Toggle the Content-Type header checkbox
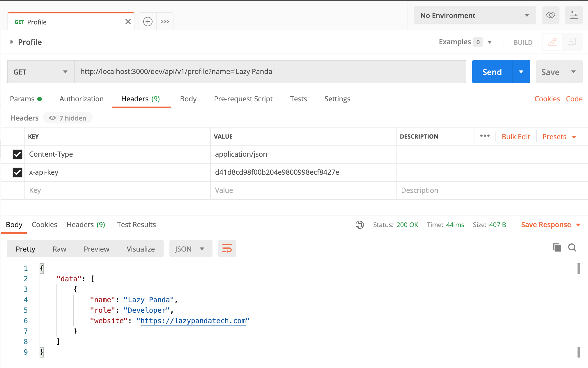Viewport: 588px width, 368px height. [17, 154]
